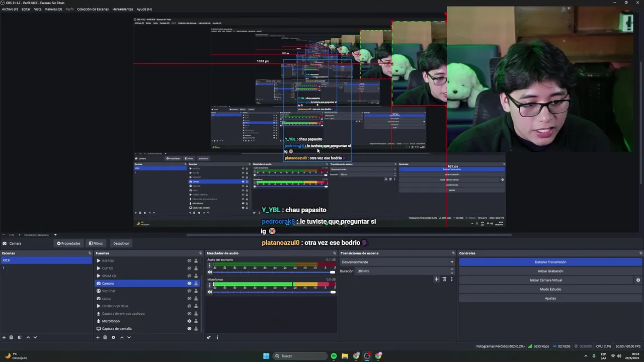Undock the Escenas panel icon
This screenshot has height=362, width=644.
(90, 253)
